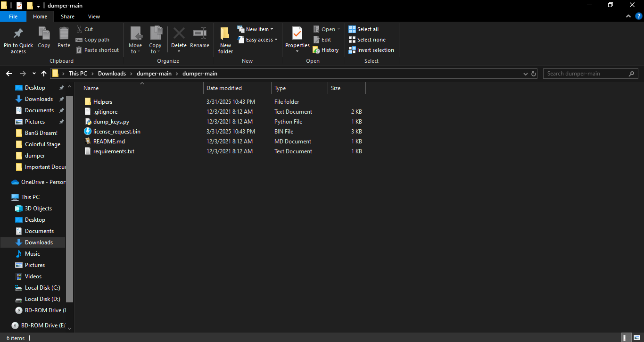Switch to the Share ribbon tab
The width and height of the screenshot is (644, 342).
(x=67, y=17)
